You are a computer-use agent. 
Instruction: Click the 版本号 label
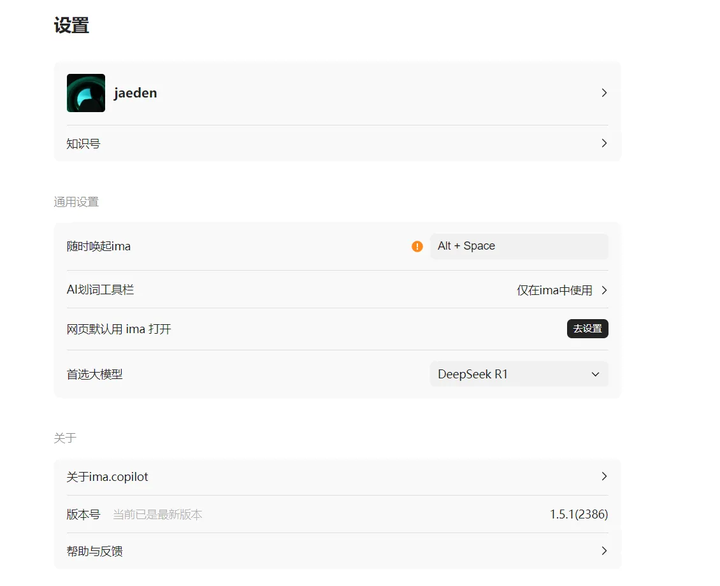click(83, 514)
